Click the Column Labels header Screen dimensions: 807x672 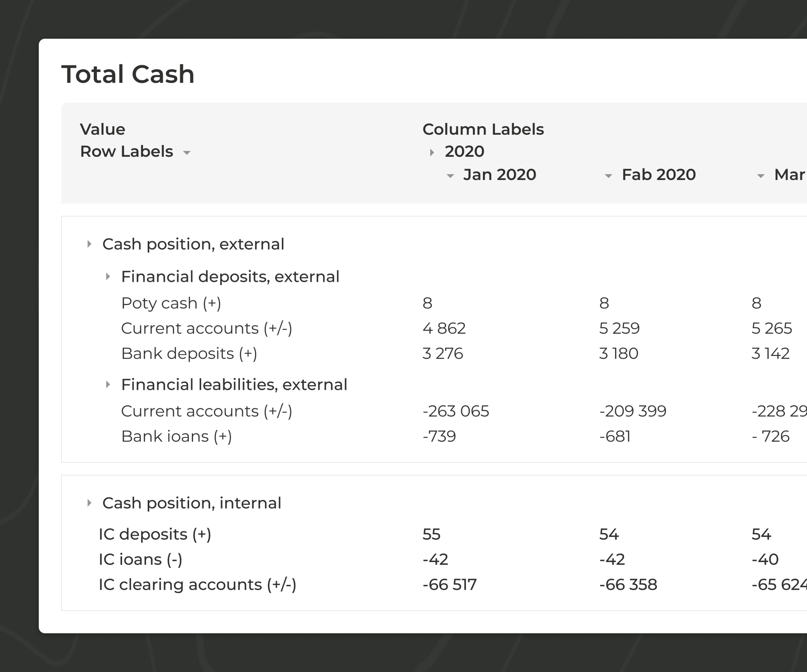(483, 129)
